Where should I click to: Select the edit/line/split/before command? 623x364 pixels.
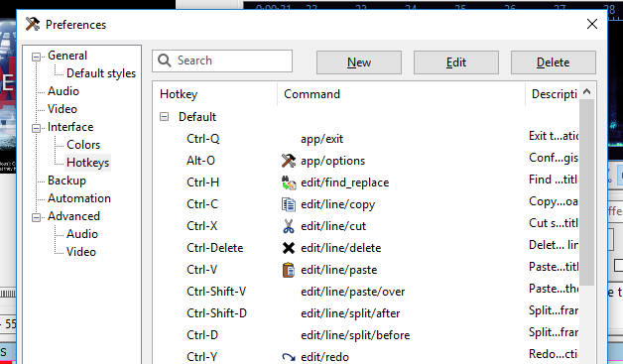click(355, 335)
